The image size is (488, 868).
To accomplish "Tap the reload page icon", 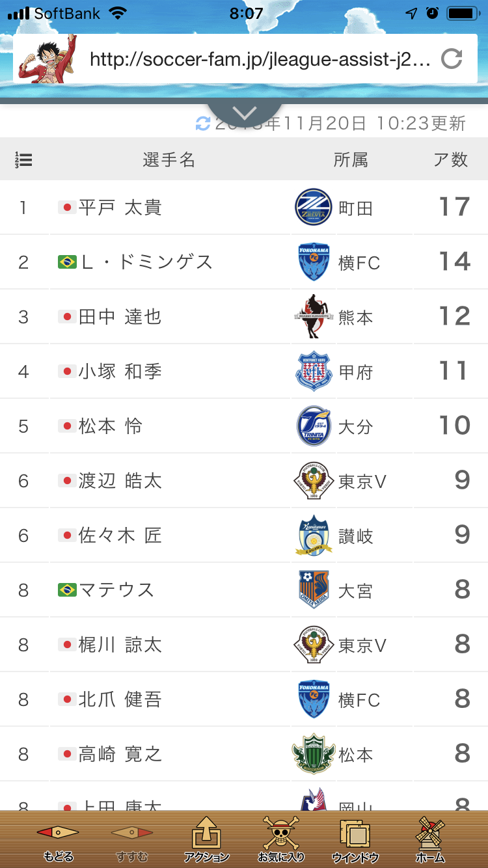I will [x=452, y=59].
